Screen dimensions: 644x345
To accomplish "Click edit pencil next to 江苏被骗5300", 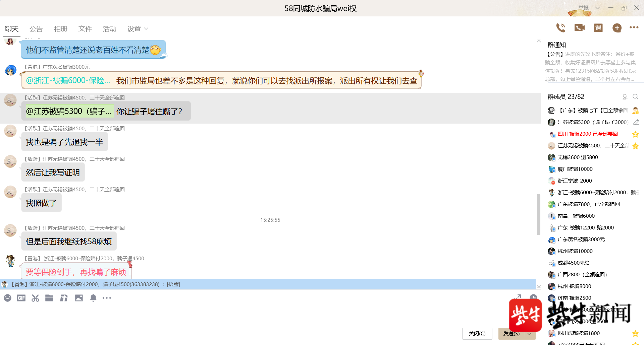I will [636, 122].
